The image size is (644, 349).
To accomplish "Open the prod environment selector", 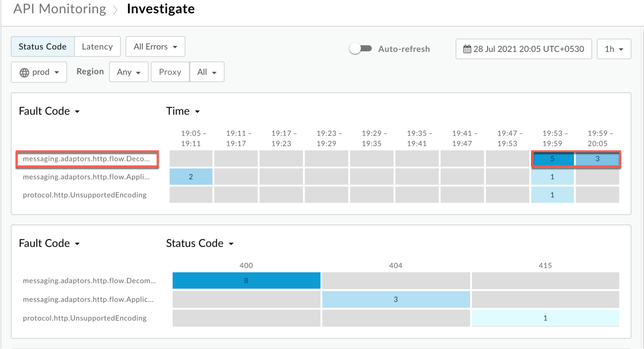I will [39, 72].
